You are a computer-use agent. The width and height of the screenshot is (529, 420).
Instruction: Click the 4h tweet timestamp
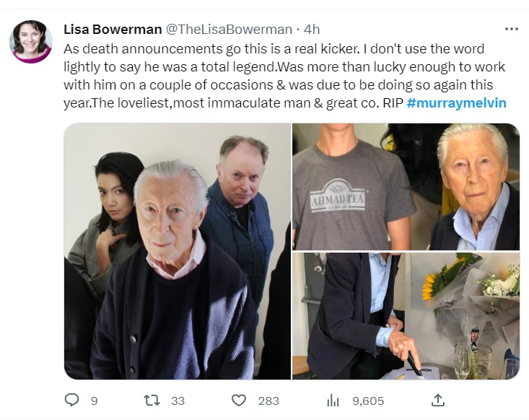point(312,30)
